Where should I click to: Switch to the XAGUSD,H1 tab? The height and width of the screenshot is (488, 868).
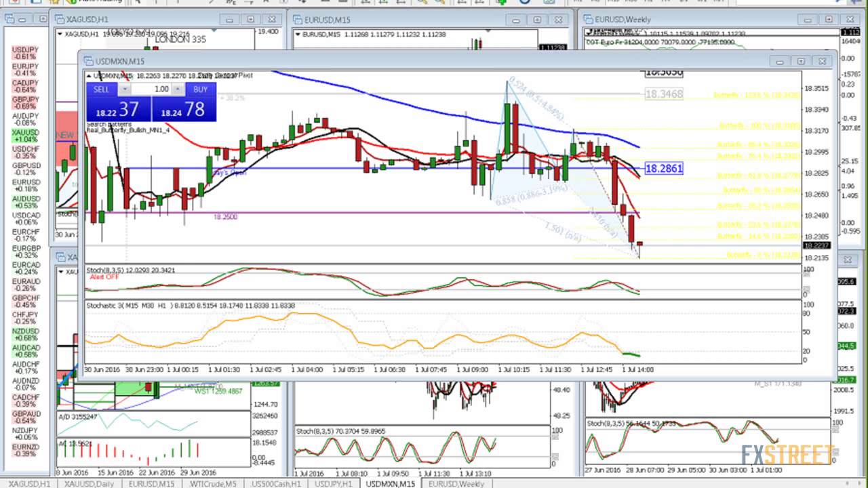[29, 484]
